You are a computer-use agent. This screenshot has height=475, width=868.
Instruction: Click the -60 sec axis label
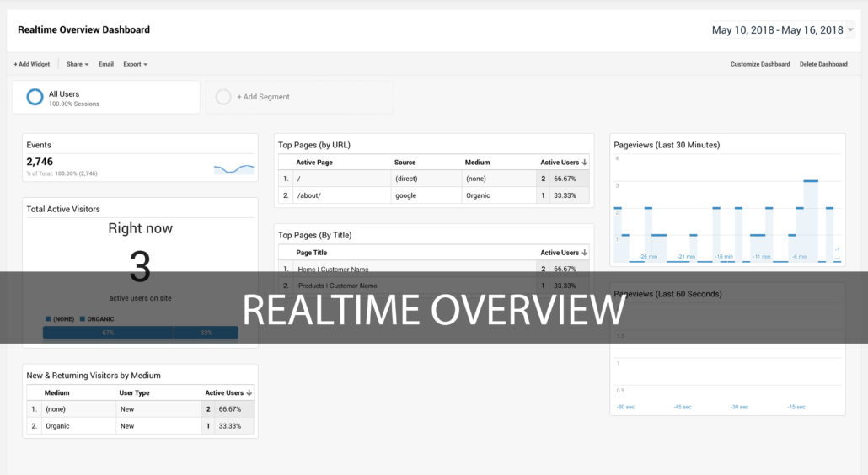[625, 407]
